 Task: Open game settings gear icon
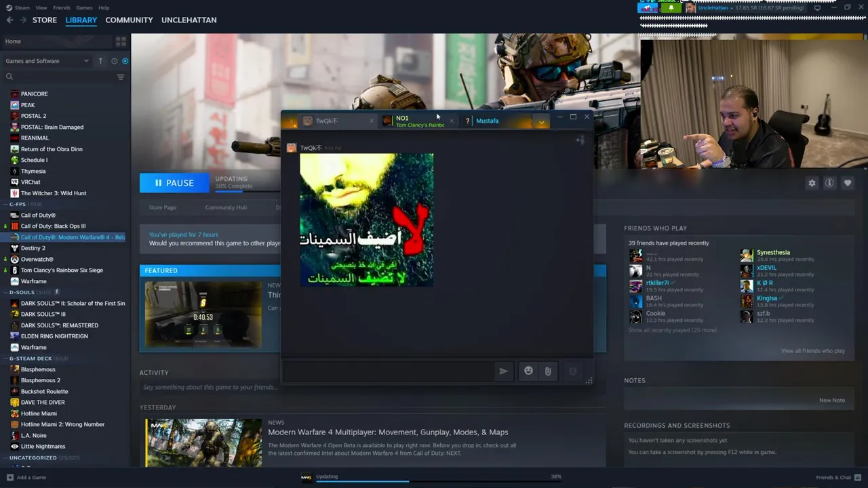coord(812,183)
